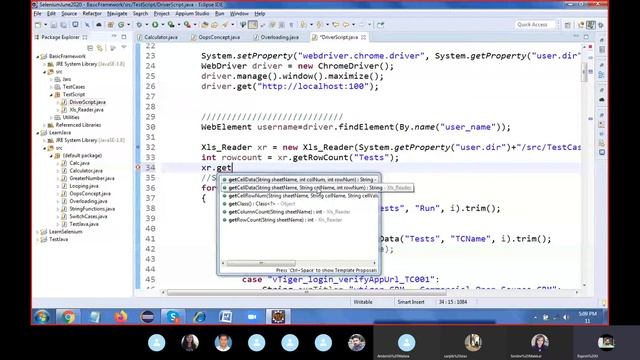Select the TestJava project

click(55, 240)
